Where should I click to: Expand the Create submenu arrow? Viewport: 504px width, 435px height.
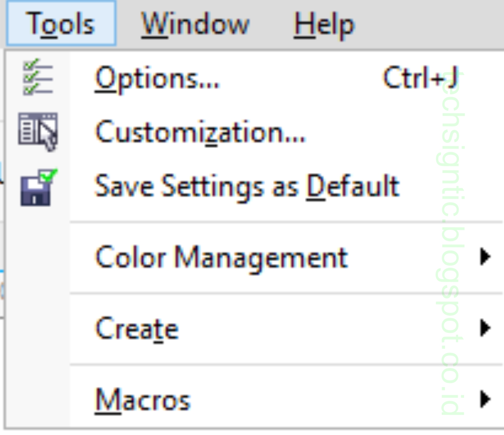pyautogui.click(x=485, y=327)
